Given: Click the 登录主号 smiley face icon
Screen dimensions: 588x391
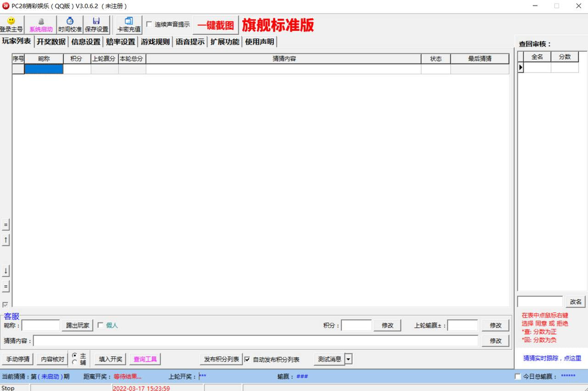Looking at the screenshot, I should click(11, 21).
